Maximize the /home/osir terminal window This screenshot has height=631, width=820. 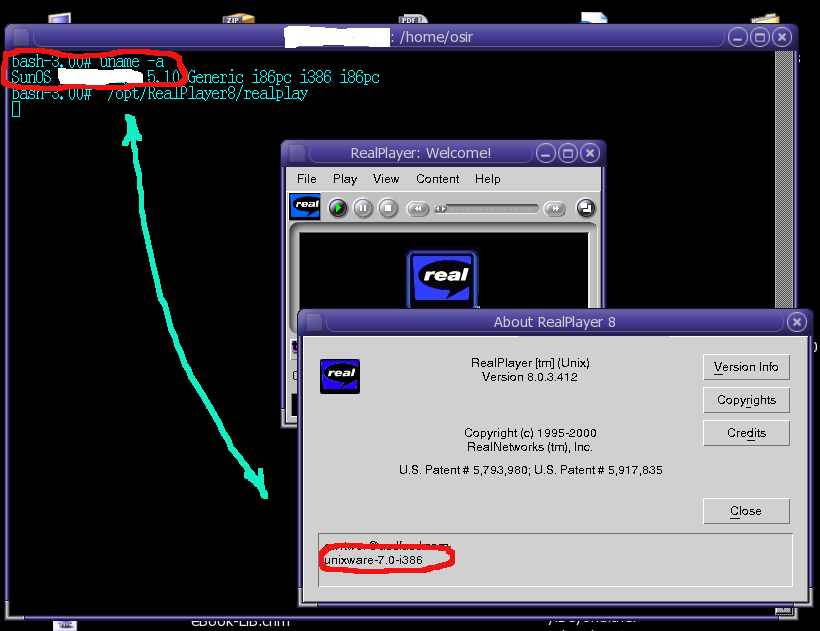pos(760,37)
